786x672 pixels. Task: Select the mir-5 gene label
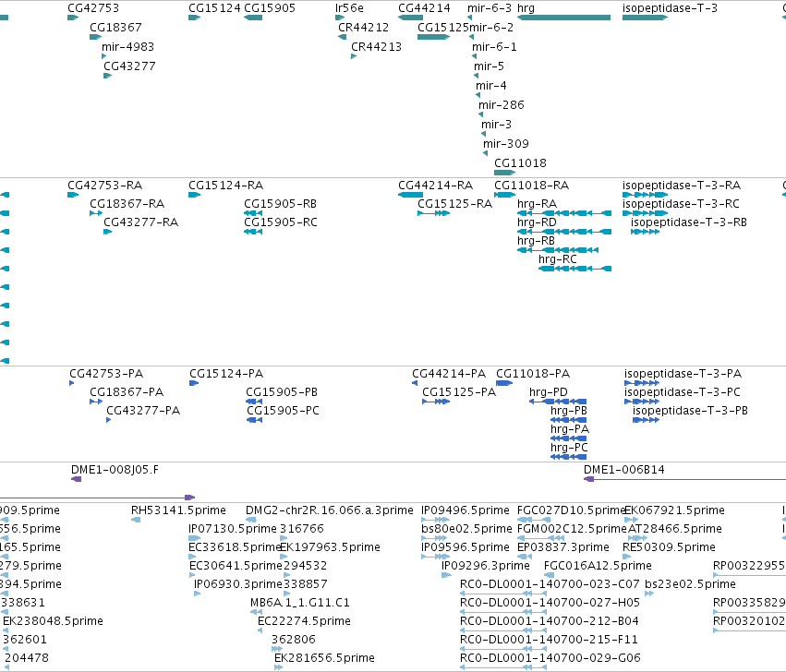(489, 66)
